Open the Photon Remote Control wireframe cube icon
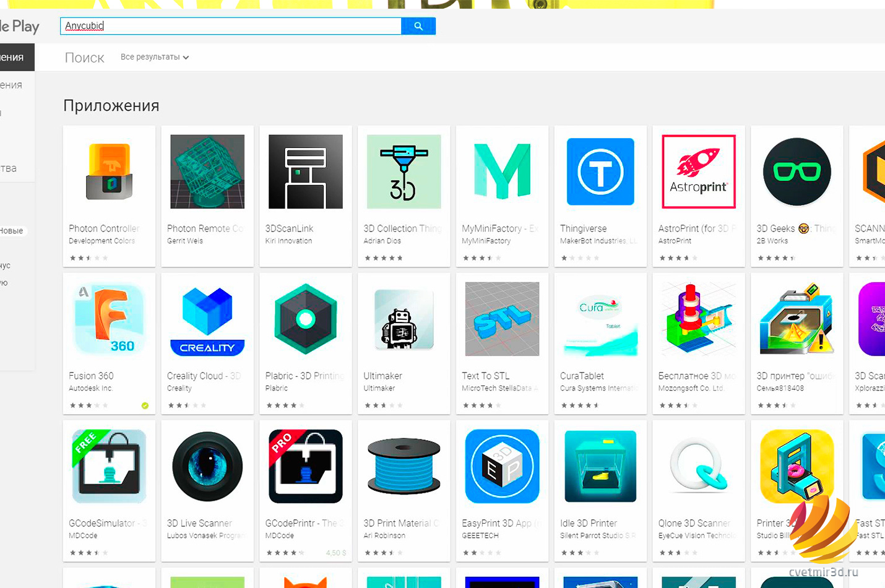 (x=207, y=171)
